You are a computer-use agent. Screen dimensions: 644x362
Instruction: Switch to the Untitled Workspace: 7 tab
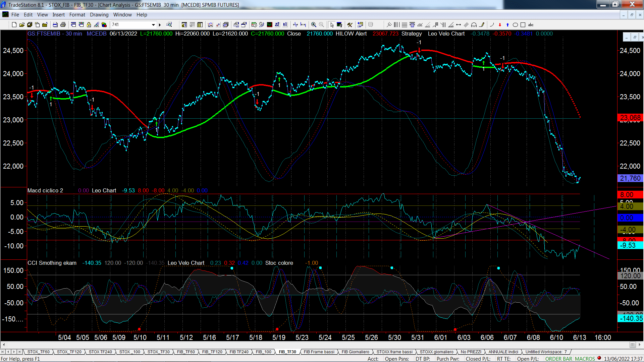coord(546,352)
